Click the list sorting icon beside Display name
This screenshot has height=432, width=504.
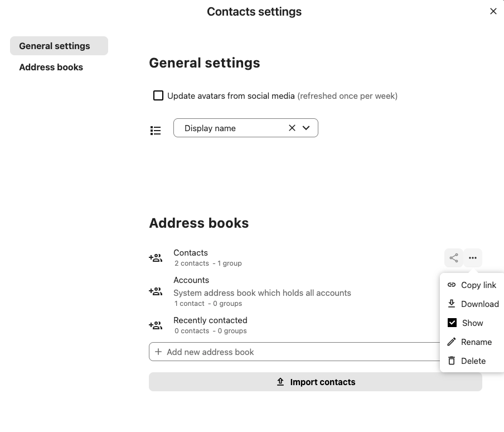pyautogui.click(x=156, y=130)
